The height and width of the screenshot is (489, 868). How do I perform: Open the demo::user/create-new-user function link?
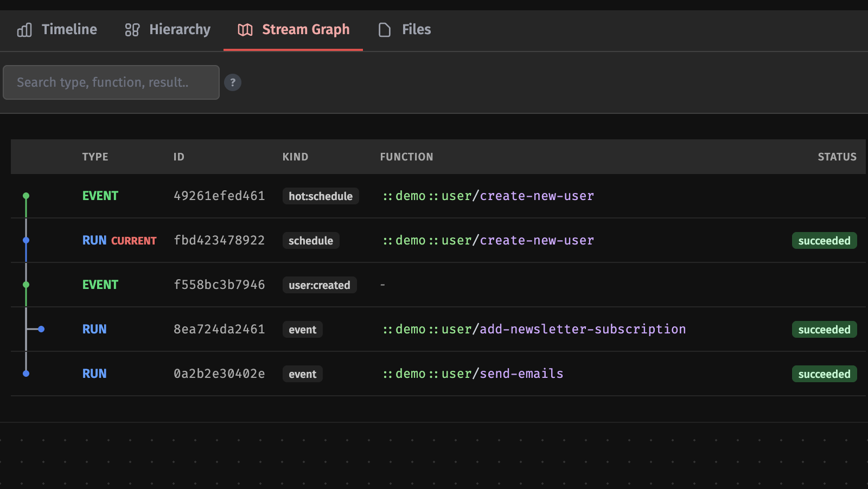488,196
